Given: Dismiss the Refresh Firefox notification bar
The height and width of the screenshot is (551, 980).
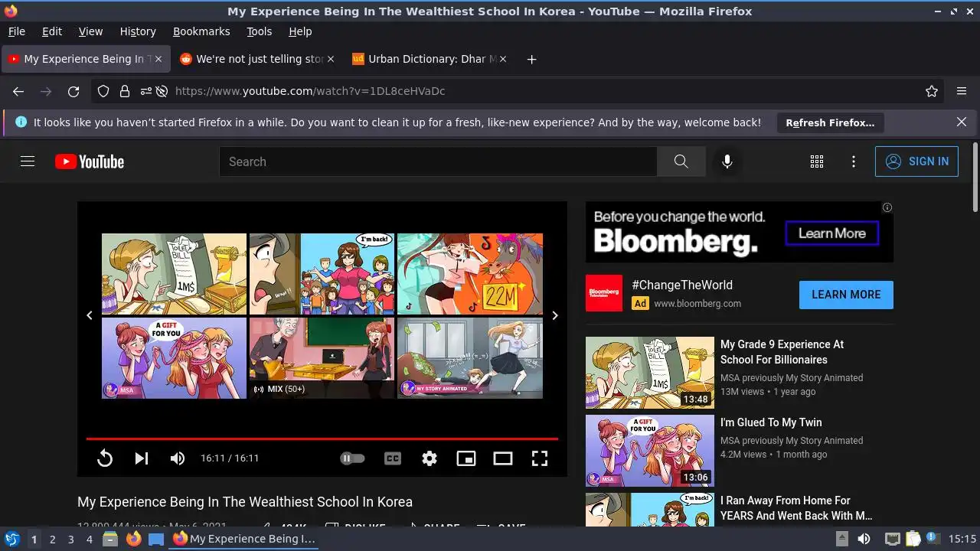Looking at the screenshot, I should pos(962,122).
